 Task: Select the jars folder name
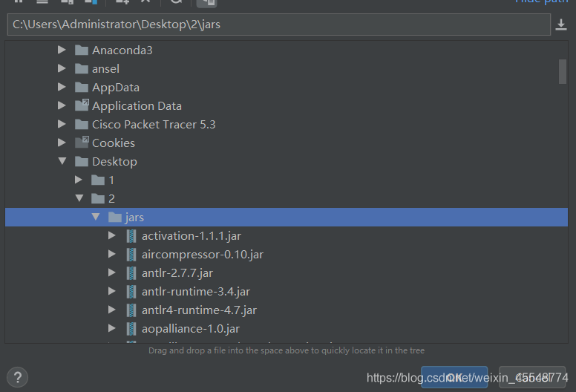(134, 218)
